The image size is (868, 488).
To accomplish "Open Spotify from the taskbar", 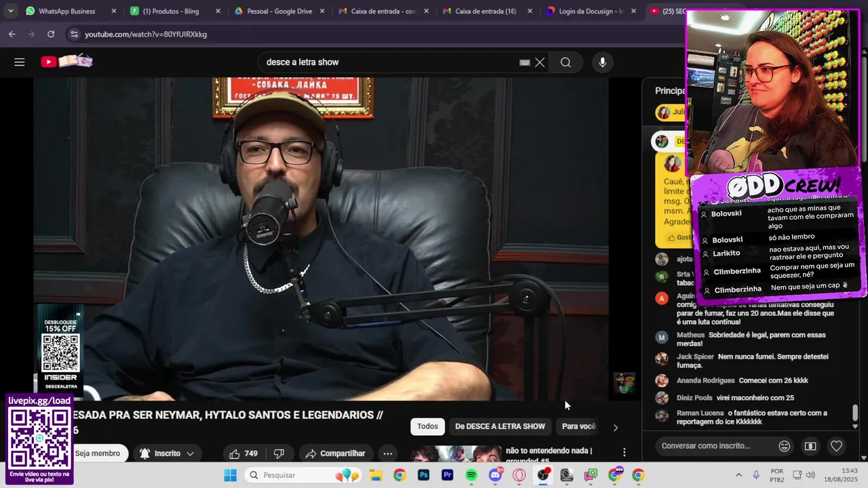I will pos(471,475).
